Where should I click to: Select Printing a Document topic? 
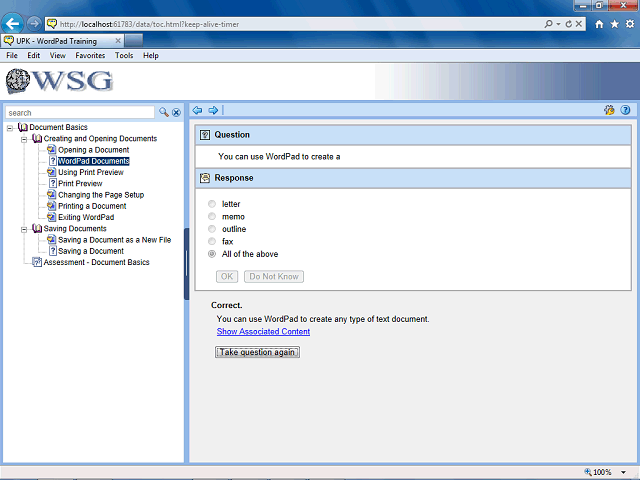(x=92, y=206)
